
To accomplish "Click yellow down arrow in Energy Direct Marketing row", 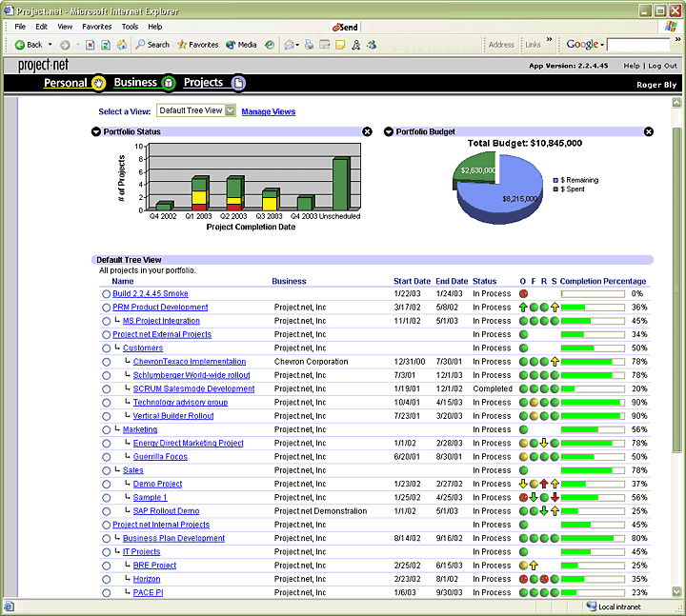I will [544, 443].
